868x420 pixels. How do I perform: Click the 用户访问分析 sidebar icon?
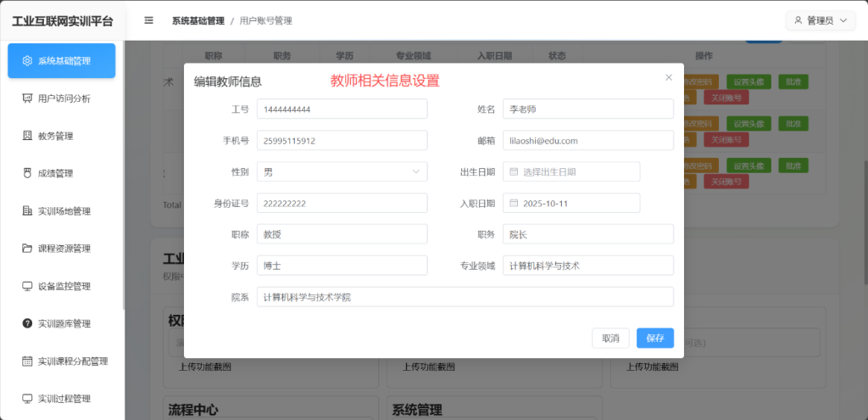click(x=27, y=98)
